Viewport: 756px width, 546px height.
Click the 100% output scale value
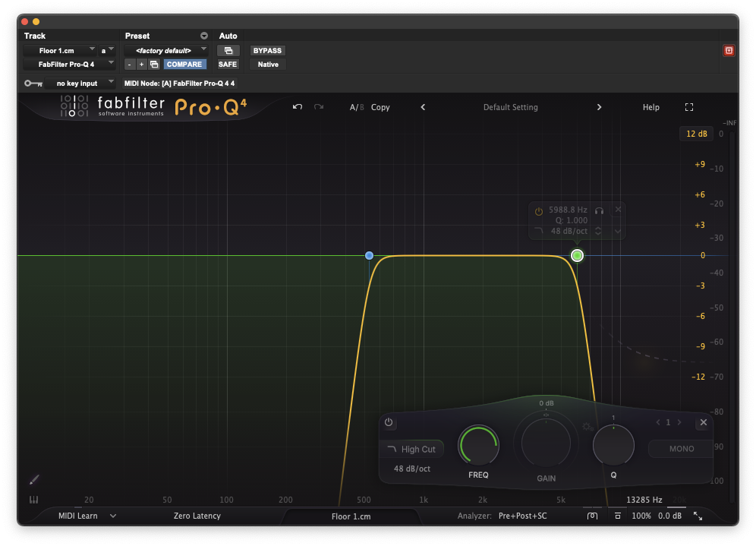pos(641,516)
